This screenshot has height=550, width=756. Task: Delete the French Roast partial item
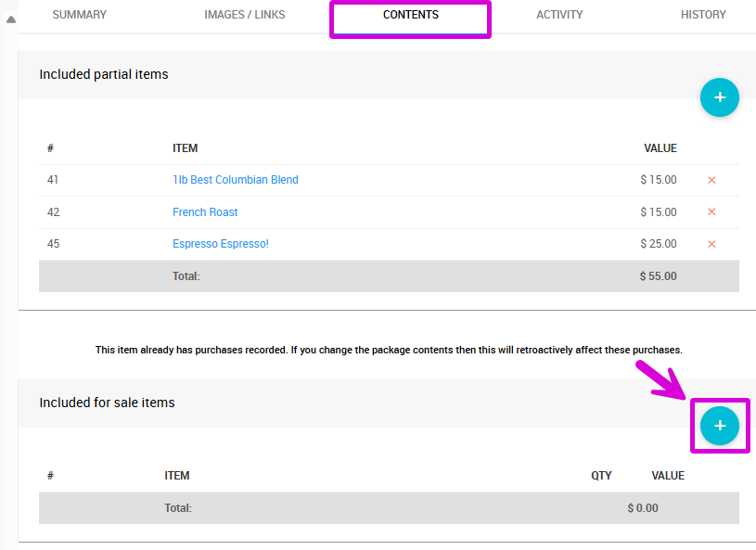pos(711,212)
